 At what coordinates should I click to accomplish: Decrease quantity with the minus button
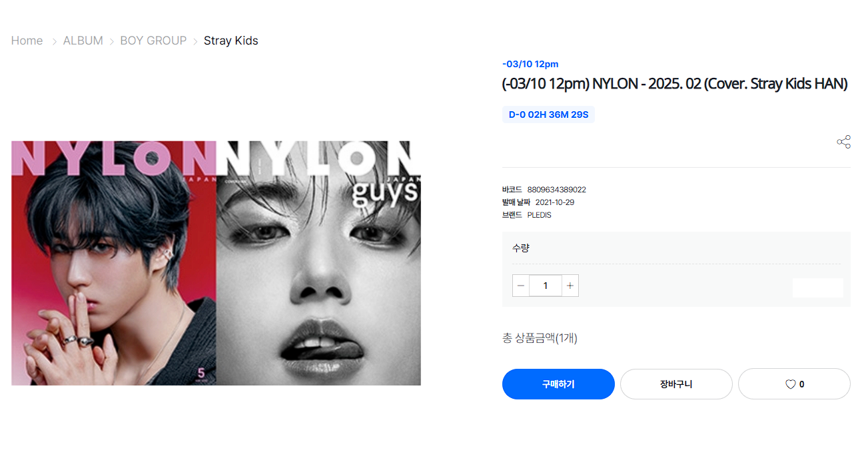[521, 286]
